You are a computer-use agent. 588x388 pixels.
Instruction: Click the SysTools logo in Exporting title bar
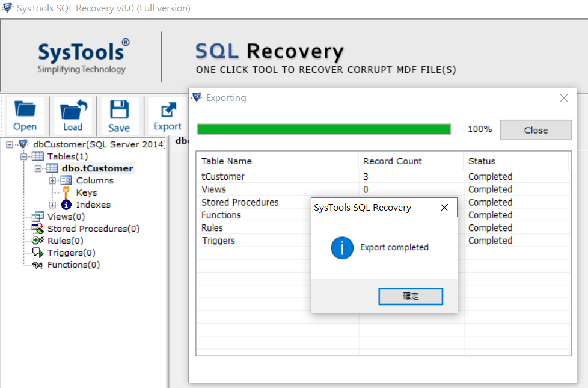point(197,97)
